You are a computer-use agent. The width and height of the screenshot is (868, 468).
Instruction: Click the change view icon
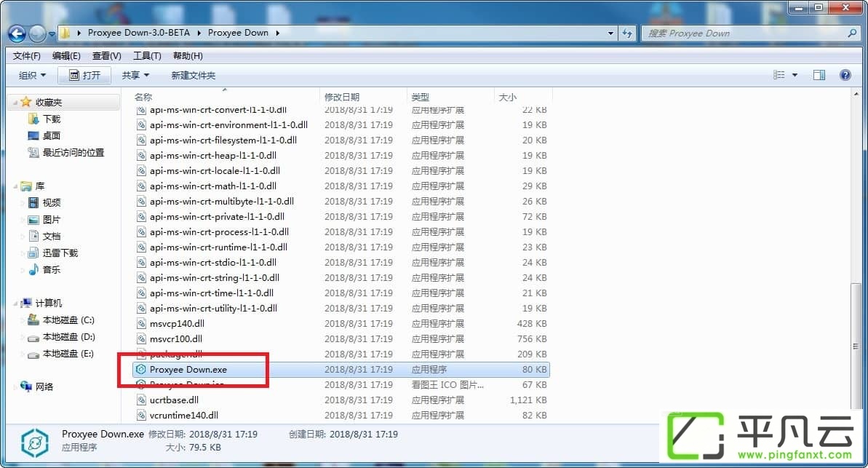(779, 75)
